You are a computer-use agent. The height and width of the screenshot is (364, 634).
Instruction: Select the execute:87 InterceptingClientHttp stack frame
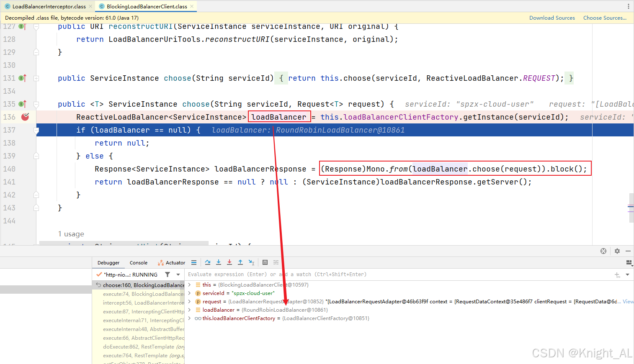pyautogui.click(x=139, y=312)
